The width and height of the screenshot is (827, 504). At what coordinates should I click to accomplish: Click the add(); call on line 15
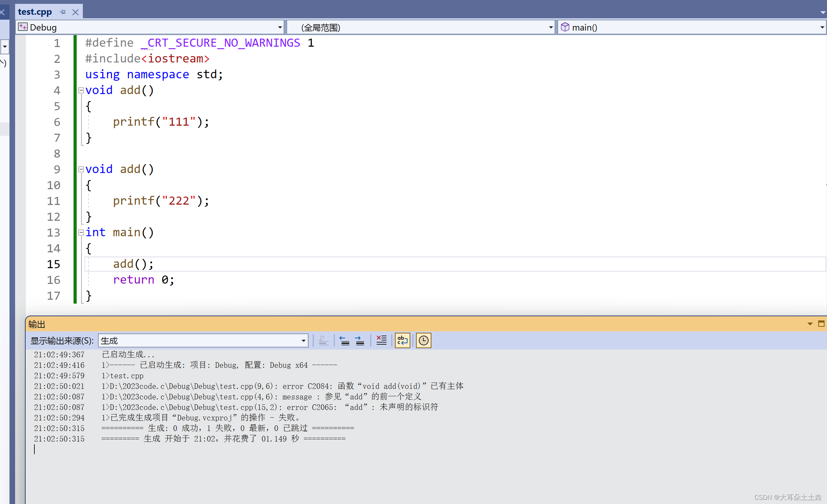133,264
